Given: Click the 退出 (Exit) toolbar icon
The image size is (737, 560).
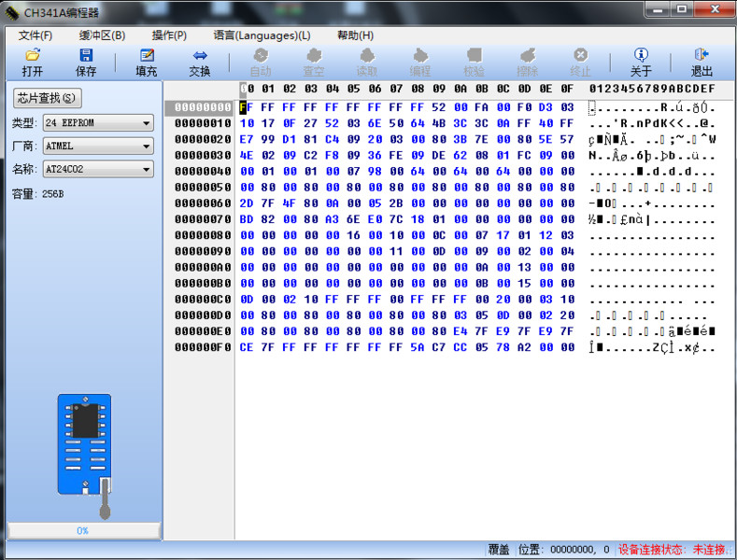Looking at the screenshot, I should (702, 56).
